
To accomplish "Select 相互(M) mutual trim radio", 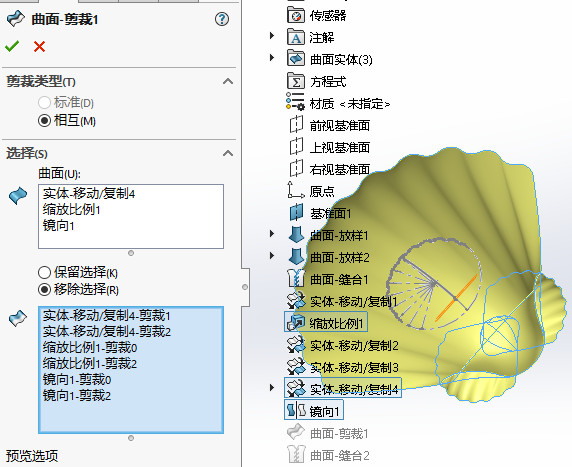I will (x=44, y=120).
